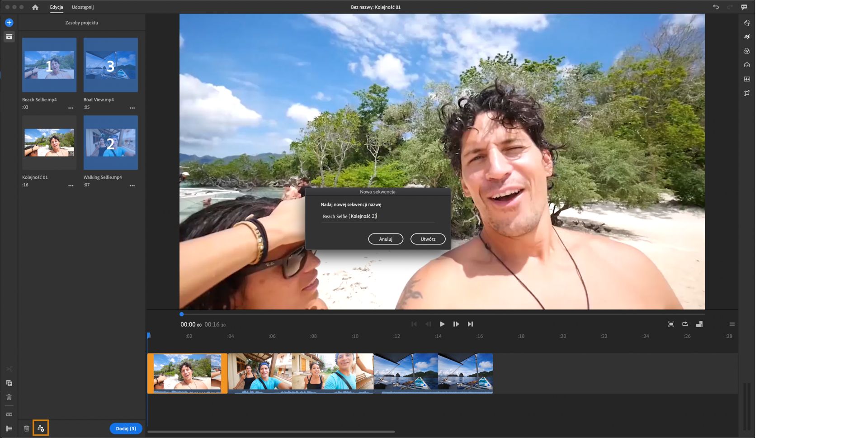The width and height of the screenshot is (868, 438).
Task: Open more options for Beach Selfie.mp4
Action: point(71,108)
